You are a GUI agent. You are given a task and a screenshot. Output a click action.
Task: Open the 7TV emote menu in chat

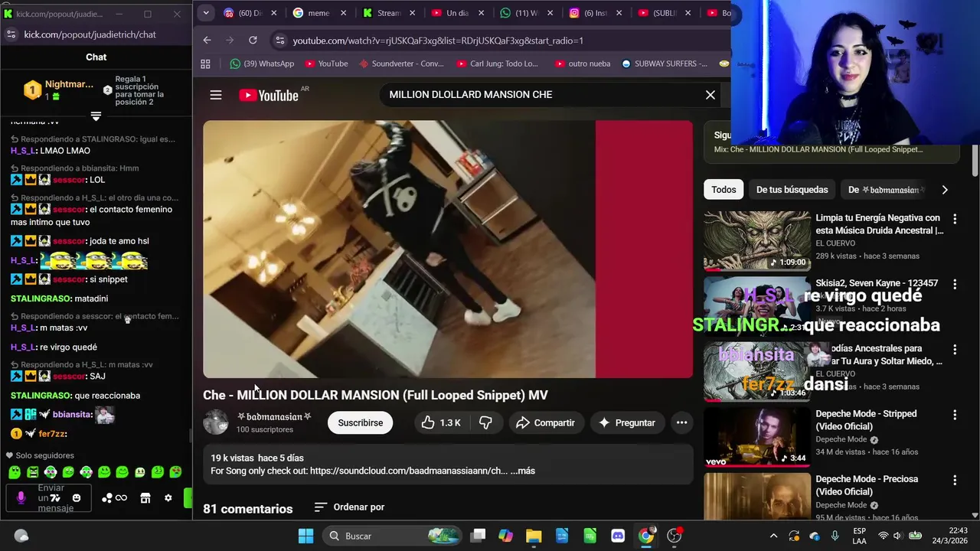click(x=55, y=498)
